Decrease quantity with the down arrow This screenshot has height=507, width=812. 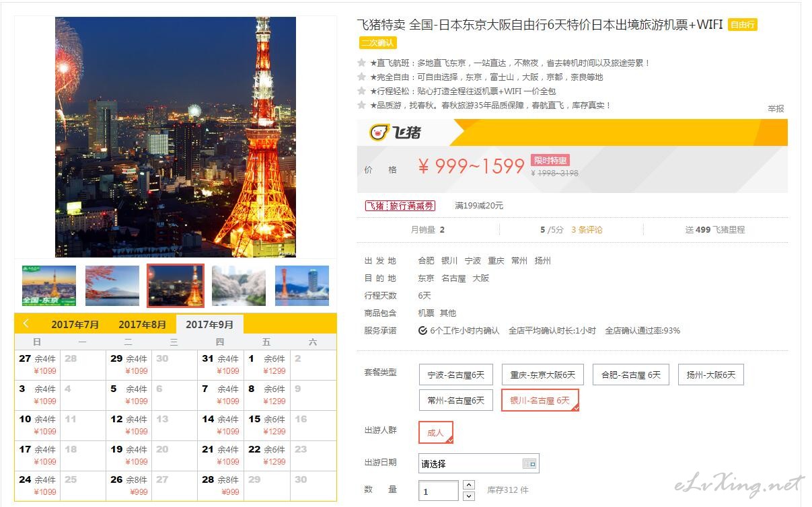(x=469, y=496)
